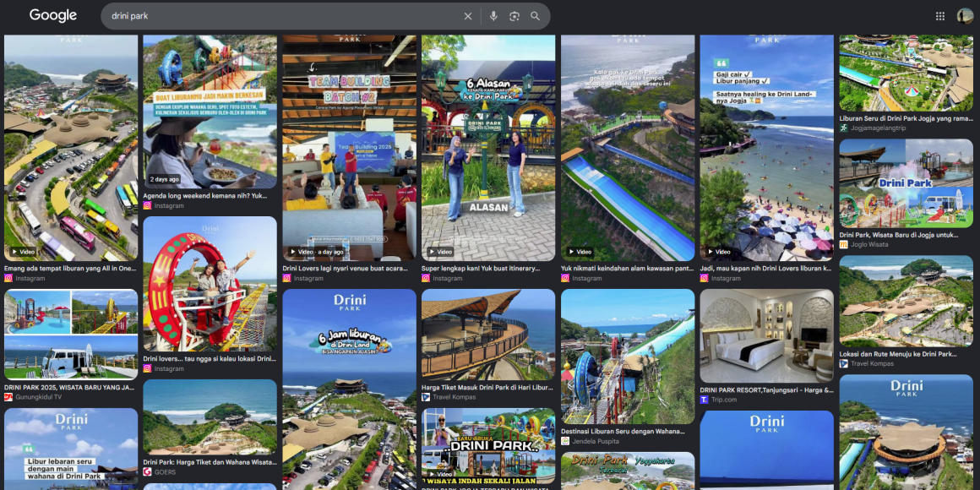
Task: Open 'Liburan Seru di Drini Park Jogja' caption
Action: point(906,117)
